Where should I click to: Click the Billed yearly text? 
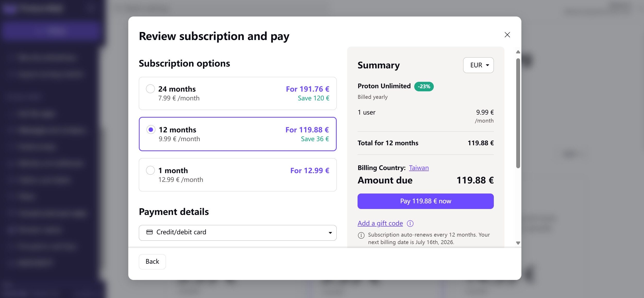[372, 97]
